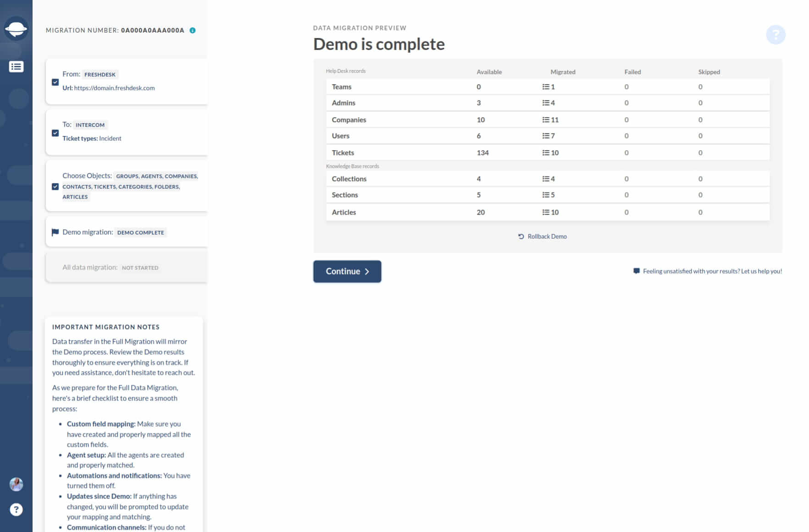
Task: View migrated Teams records list icon
Action: click(x=545, y=87)
